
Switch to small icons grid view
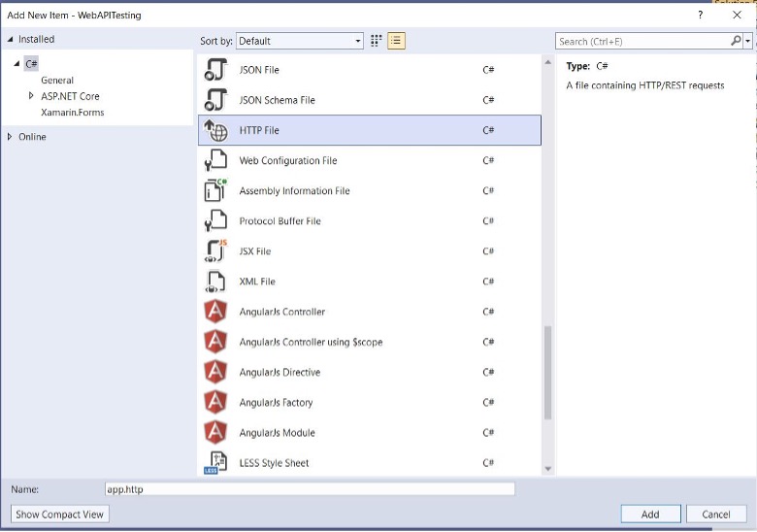click(377, 41)
